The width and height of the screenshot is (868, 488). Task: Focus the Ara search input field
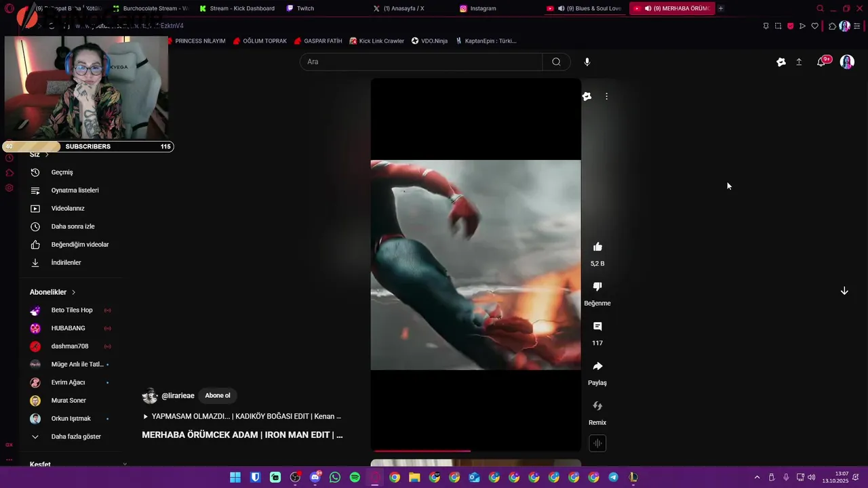(420, 62)
